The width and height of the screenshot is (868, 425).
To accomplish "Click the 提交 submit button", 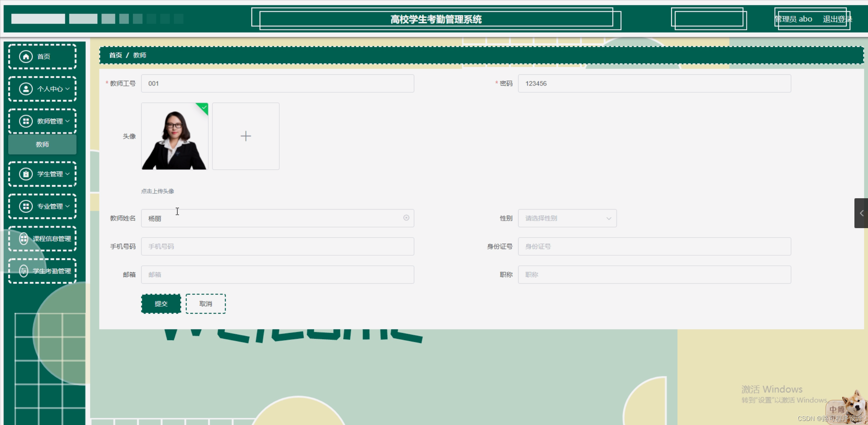I will click(x=161, y=303).
